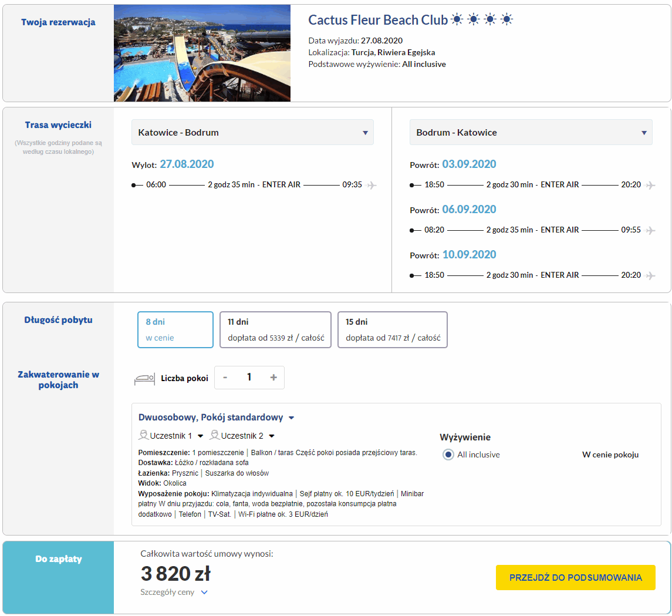Click the first sun rating icon by hotel name
The height and width of the screenshot is (616, 672).
[457, 20]
